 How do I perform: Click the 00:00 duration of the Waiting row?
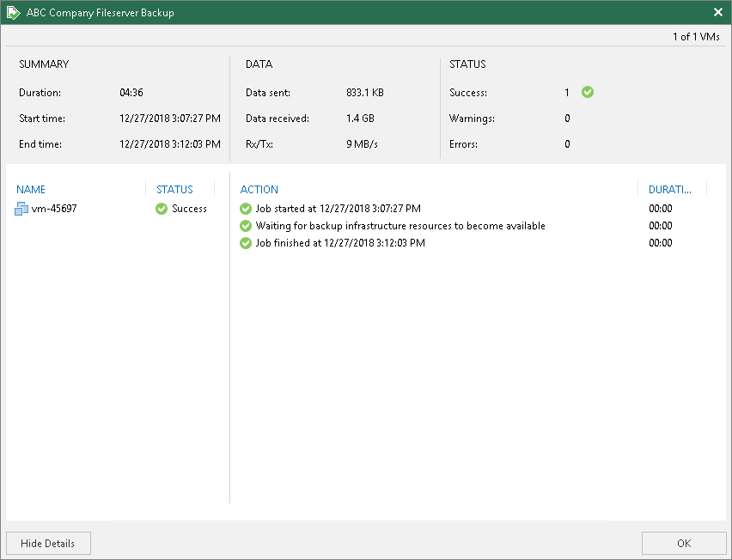pos(661,226)
